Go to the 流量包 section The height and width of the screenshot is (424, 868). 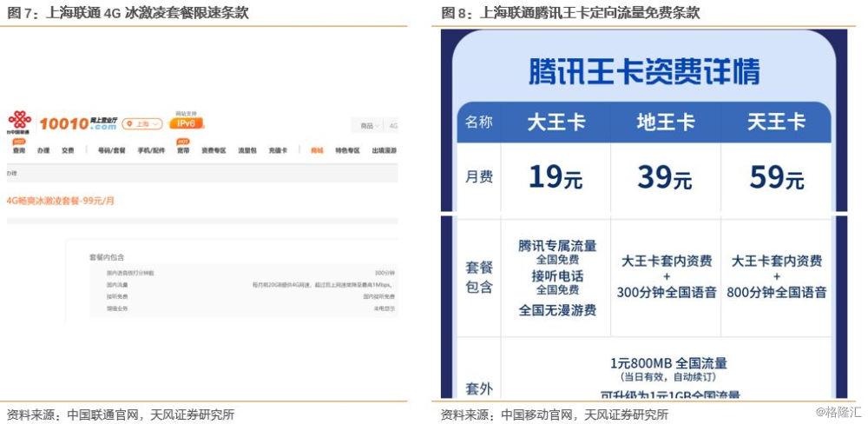pos(247,150)
